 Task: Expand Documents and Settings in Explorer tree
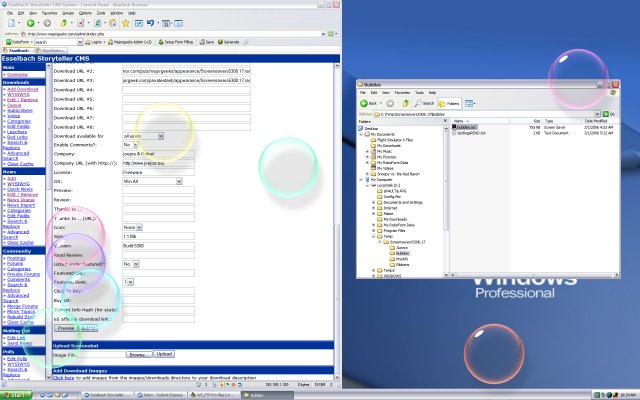[373, 202]
